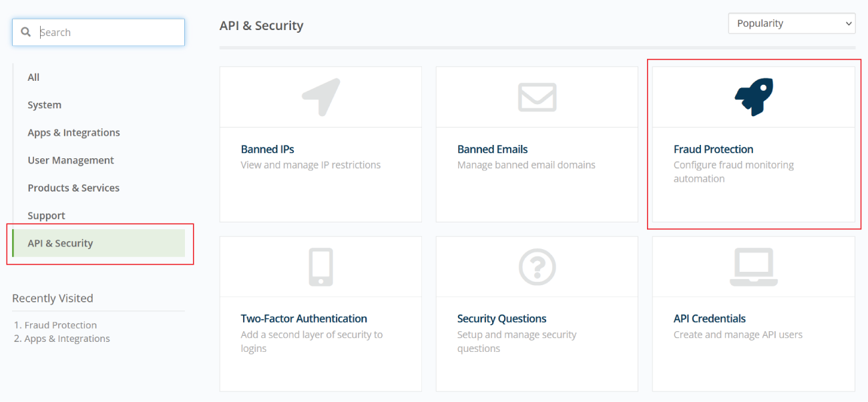The height and width of the screenshot is (402, 868).
Task: Click 'Manage banned email domains' description
Action: click(526, 165)
